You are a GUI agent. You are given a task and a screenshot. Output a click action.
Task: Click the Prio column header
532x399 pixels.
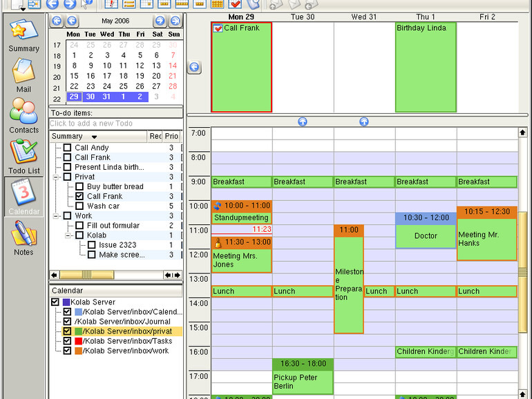(171, 136)
